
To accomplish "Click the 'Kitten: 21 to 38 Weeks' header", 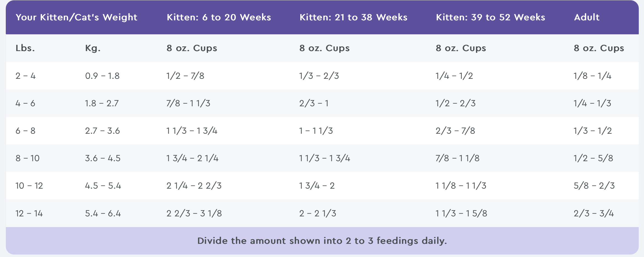I will point(353,17).
